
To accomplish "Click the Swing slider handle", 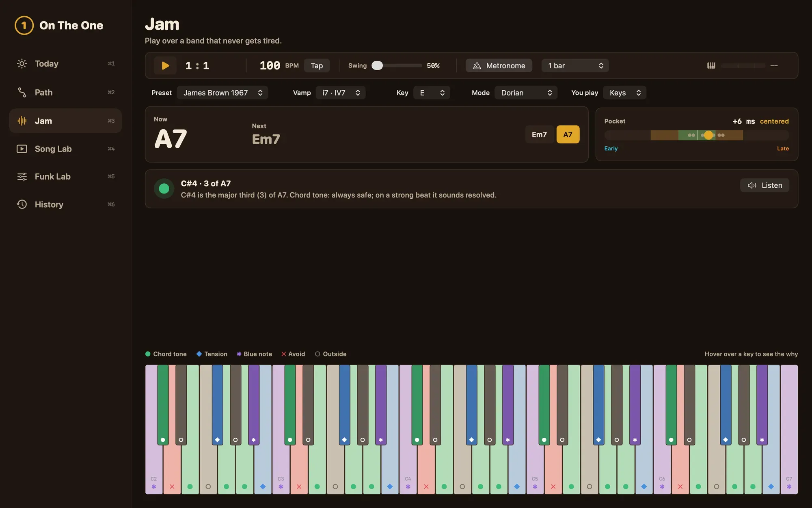I will click(x=377, y=65).
